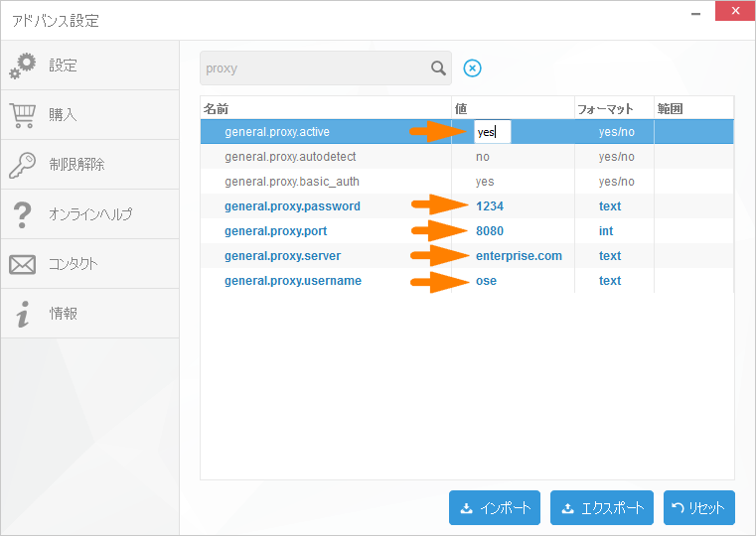Click the 8080 port value

490,231
